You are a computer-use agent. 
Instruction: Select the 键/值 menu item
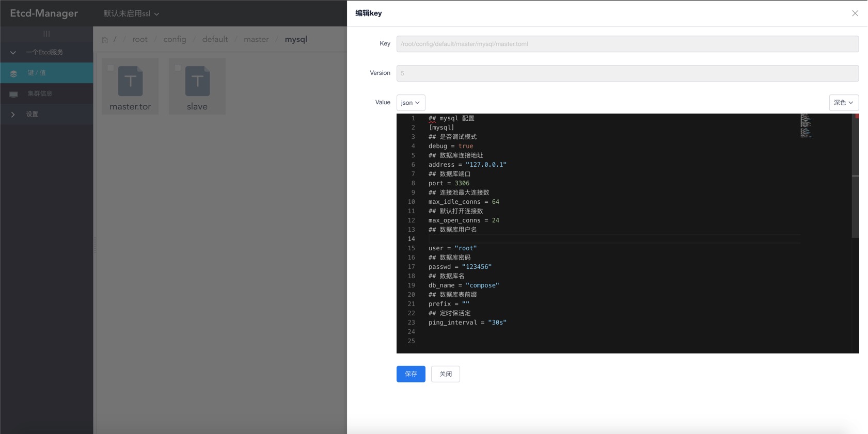(46, 73)
